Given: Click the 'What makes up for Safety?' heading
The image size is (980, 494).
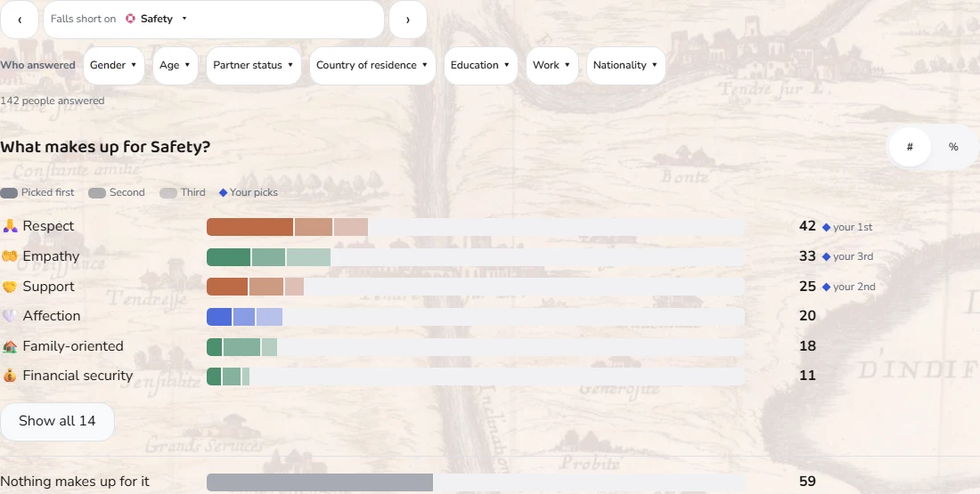Looking at the screenshot, I should 105,148.
